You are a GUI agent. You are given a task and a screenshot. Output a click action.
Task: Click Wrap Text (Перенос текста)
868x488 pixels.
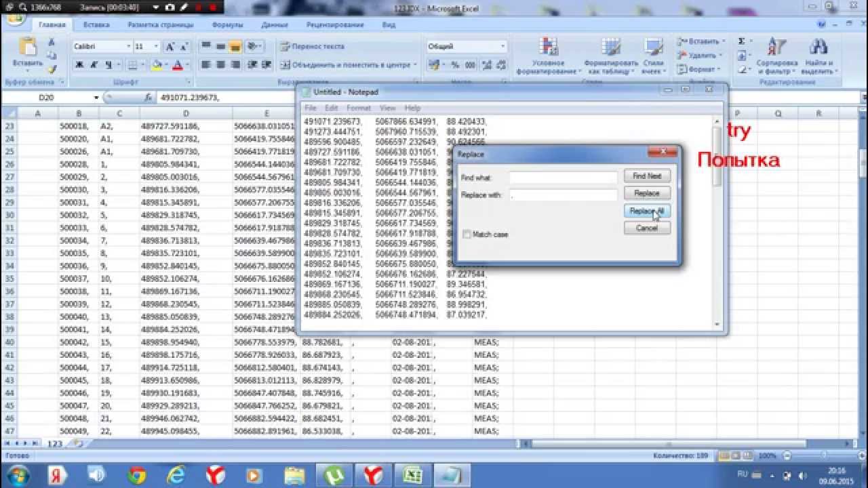tap(313, 47)
